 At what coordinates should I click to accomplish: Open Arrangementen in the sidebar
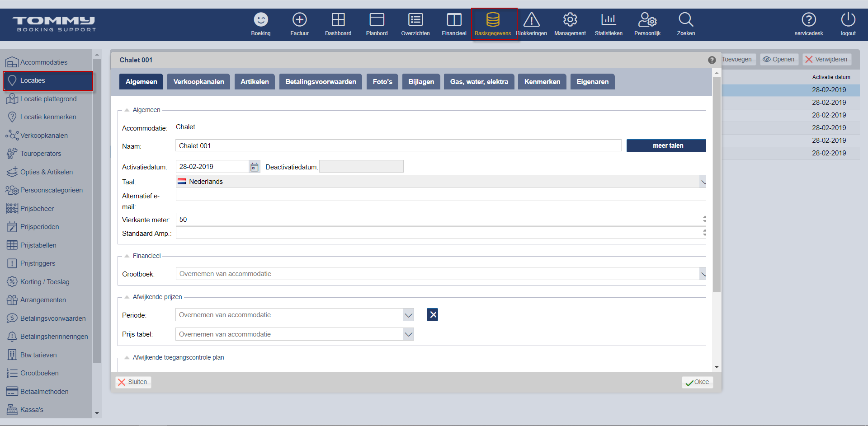point(47,300)
